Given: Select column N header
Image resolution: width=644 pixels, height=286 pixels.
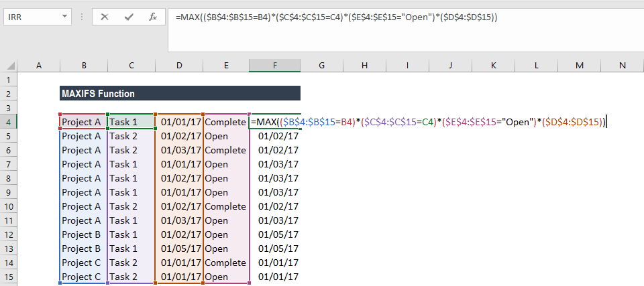Looking at the screenshot, I should tap(622, 65).
